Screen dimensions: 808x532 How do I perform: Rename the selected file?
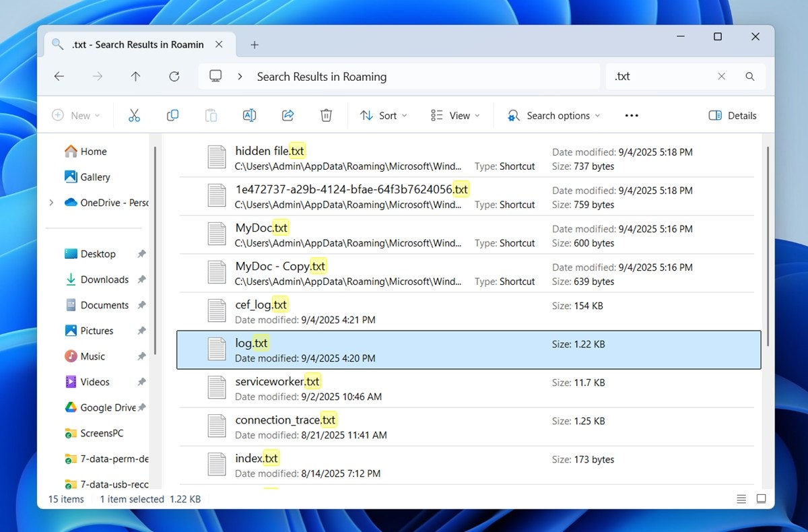click(249, 115)
